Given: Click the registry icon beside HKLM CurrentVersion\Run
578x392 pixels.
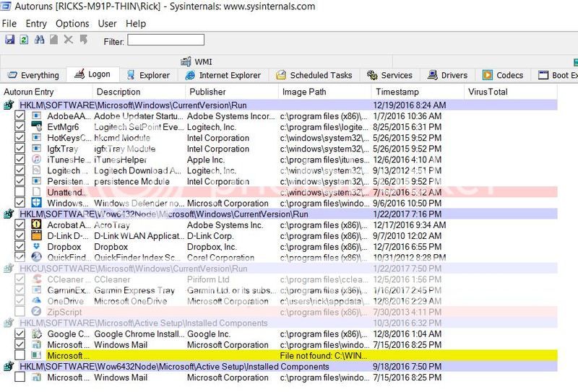Looking at the screenshot, I should click(9, 105).
